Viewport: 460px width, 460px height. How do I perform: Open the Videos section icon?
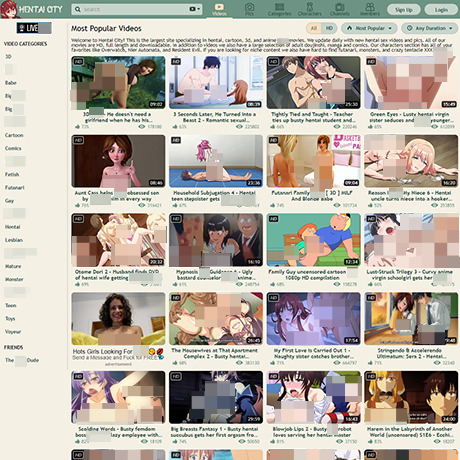click(x=219, y=7)
